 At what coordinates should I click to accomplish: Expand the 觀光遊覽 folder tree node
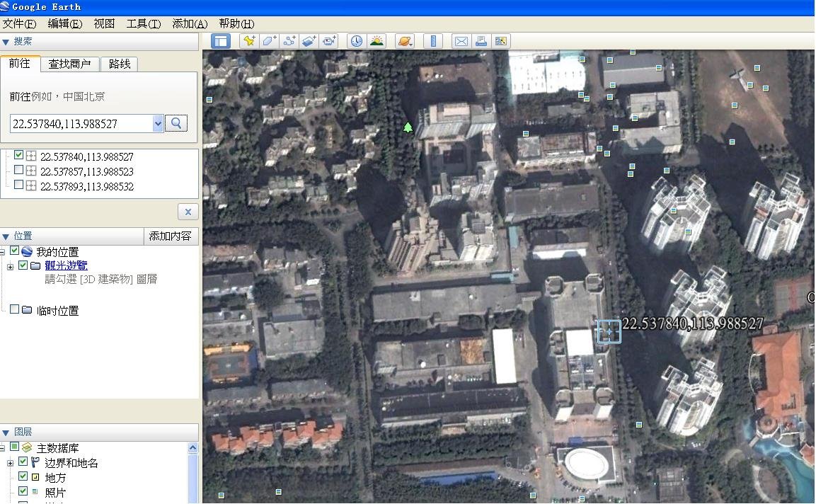10,266
